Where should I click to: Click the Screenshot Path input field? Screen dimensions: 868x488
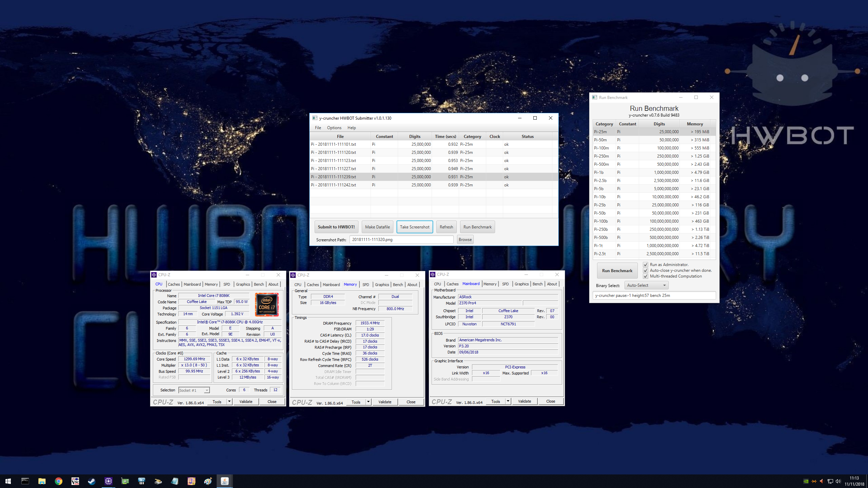pos(401,240)
